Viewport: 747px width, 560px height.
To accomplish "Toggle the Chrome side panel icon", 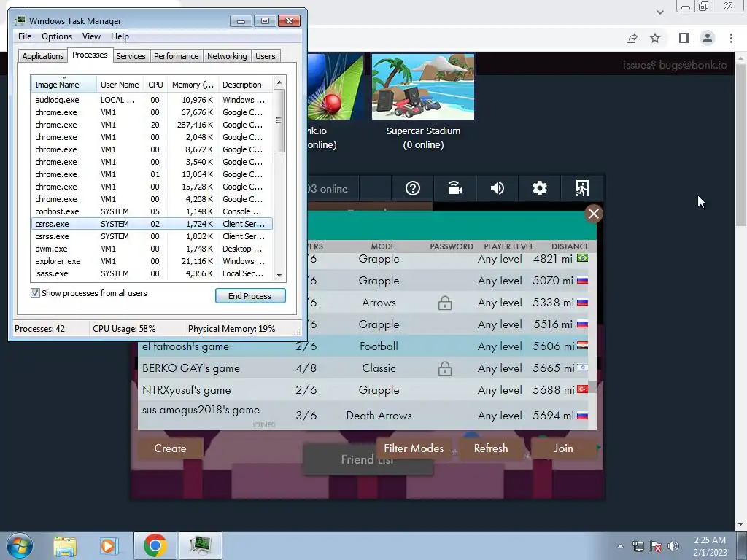I will [x=684, y=38].
